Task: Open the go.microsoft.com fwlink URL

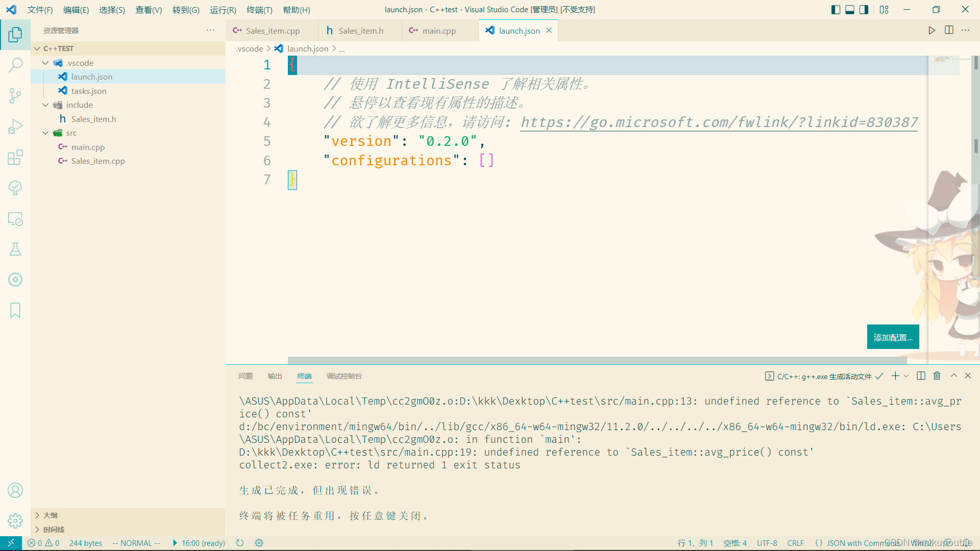Action: click(x=719, y=122)
